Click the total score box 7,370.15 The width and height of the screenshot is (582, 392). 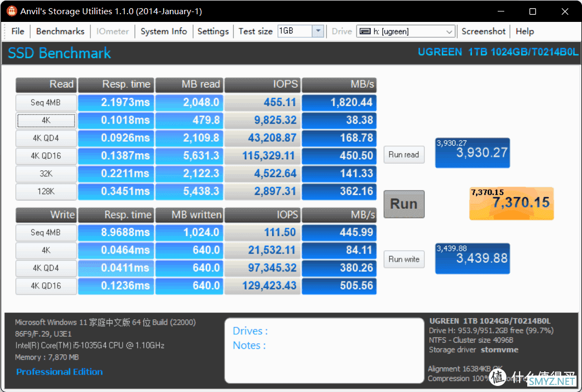click(x=511, y=204)
